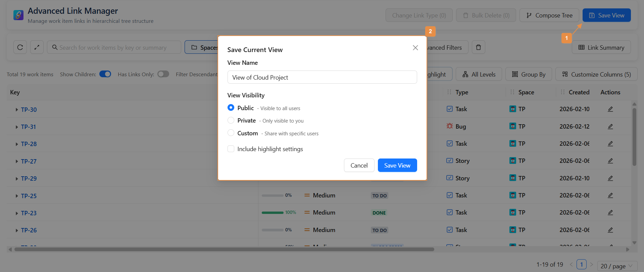The height and width of the screenshot is (272, 644).
Task: Click the View Name input field
Action: [322, 77]
